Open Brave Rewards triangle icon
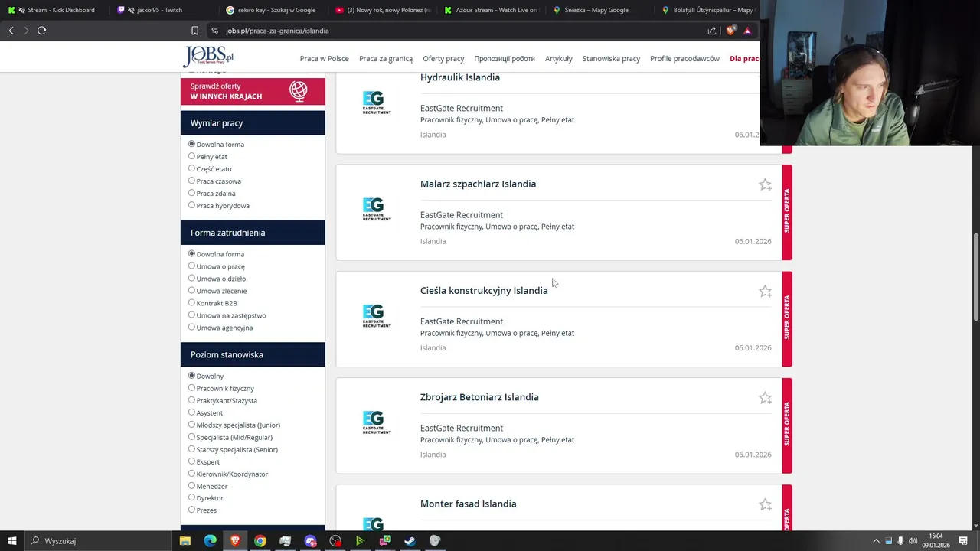Screen dimensions: 980x551 747,31
